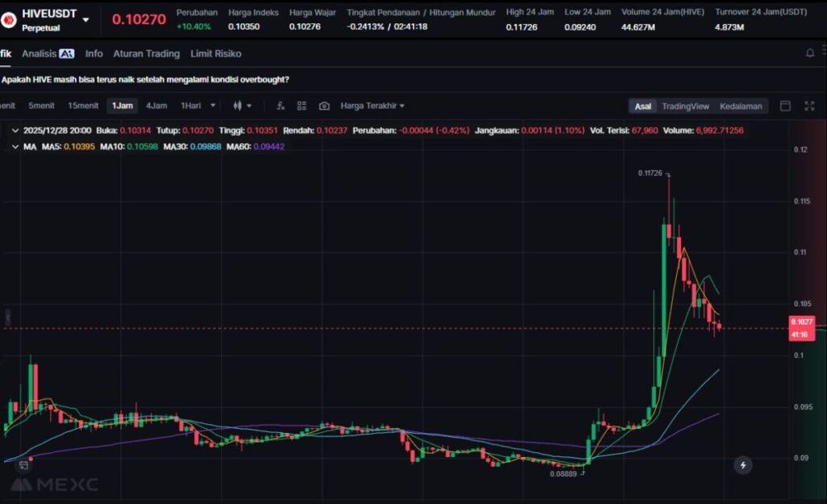The width and height of the screenshot is (827, 504).
Task: Select the 4Jam timeframe
Action: point(157,106)
